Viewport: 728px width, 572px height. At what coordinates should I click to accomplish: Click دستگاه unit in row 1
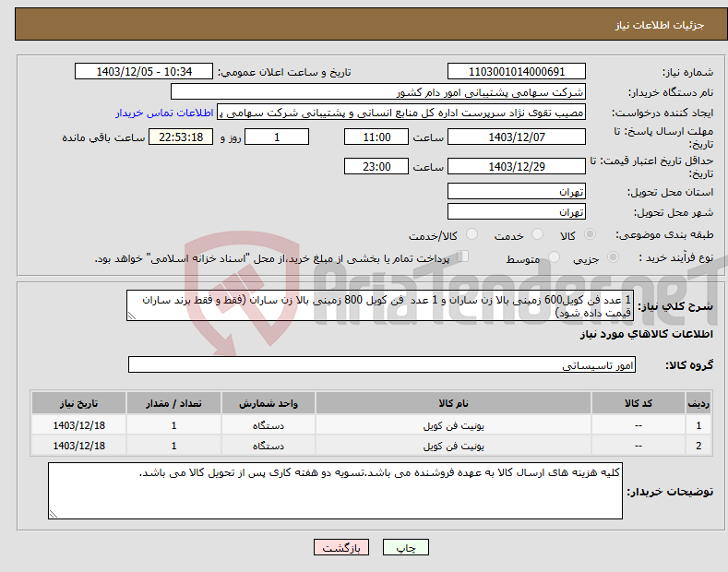(268, 425)
